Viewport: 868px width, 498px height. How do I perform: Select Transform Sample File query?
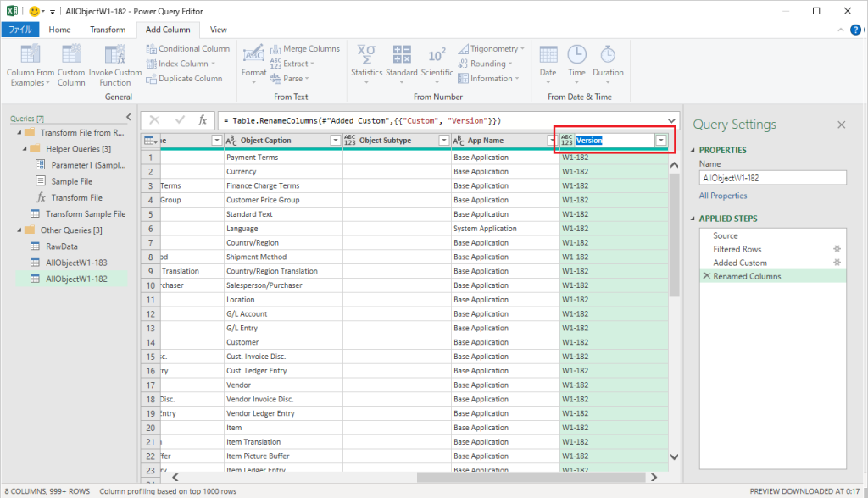78,213
